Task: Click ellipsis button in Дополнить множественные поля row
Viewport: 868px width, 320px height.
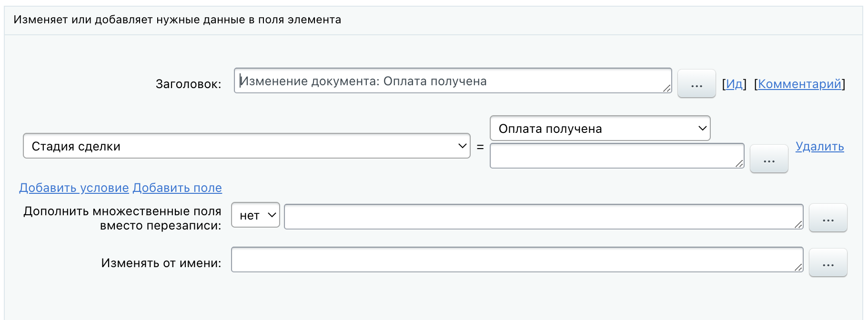Action: pos(828,218)
